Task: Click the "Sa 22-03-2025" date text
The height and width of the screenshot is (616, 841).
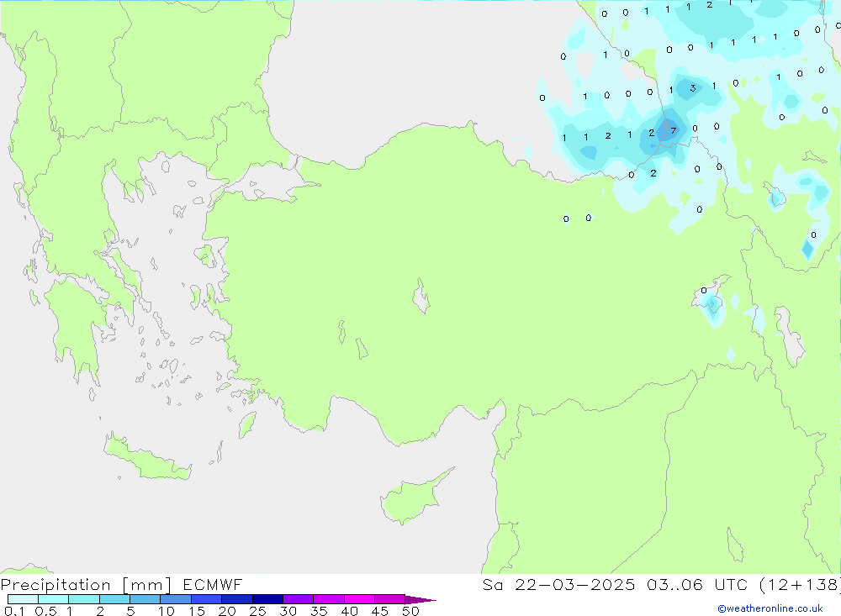Action: tap(558, 584)
